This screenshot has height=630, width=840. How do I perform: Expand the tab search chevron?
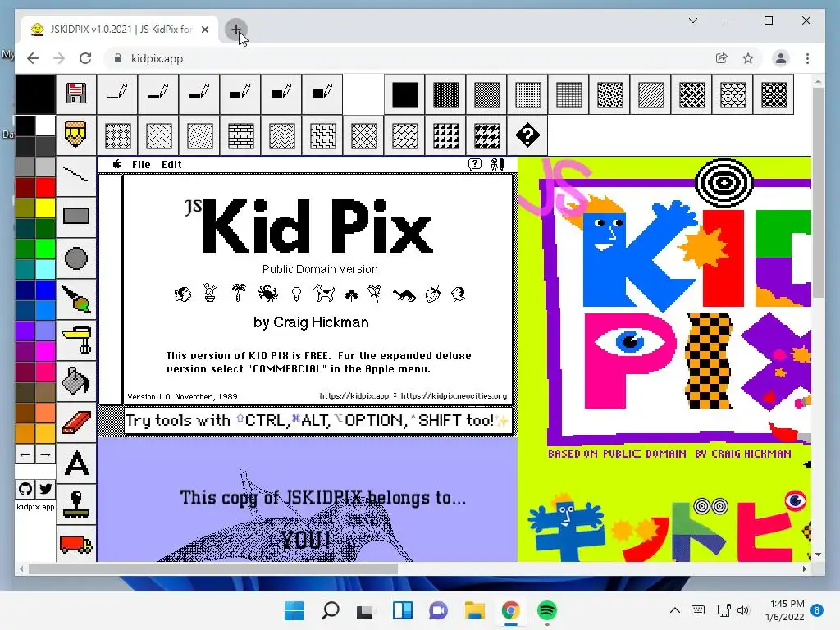[x=692, y=21]
